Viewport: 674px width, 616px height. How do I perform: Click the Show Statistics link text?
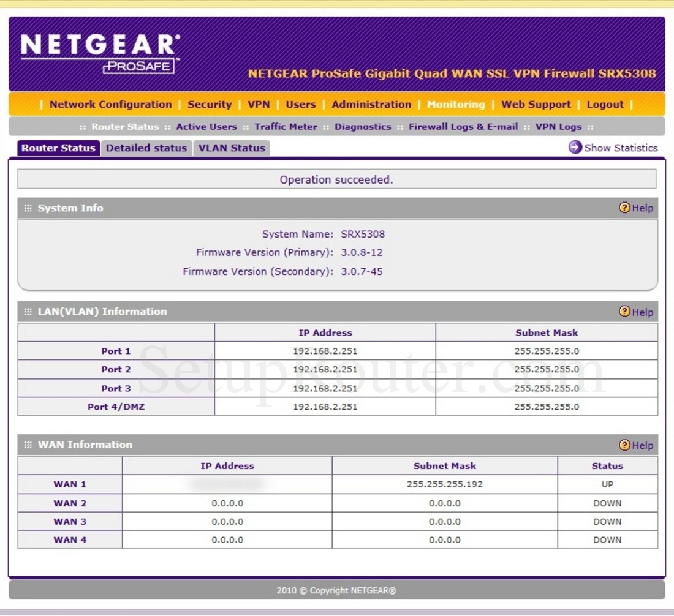(x=621, y=148)
